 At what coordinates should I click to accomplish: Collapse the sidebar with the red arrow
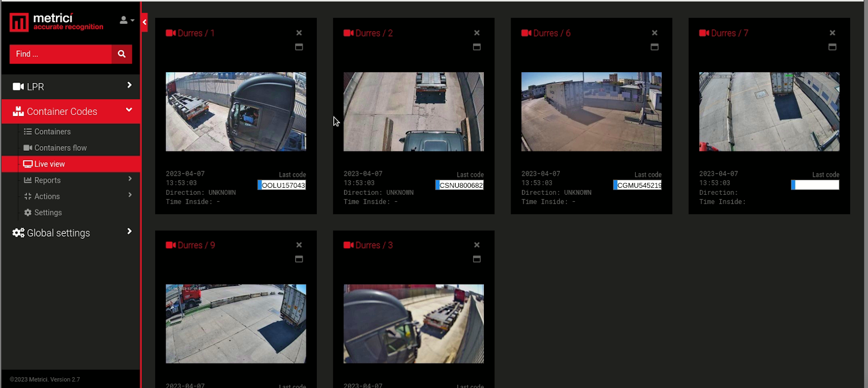point(144,22)
